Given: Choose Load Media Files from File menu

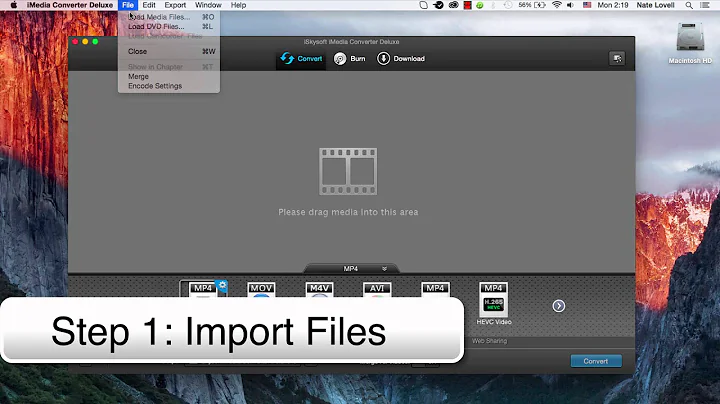Looking at the screenshot, I should tap(169, 17).
